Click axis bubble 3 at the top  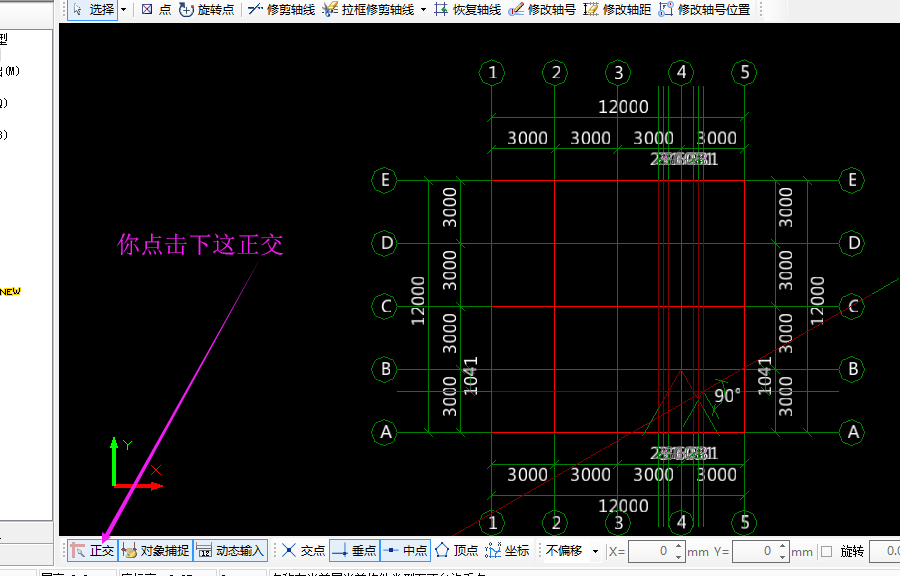point(618,73)
